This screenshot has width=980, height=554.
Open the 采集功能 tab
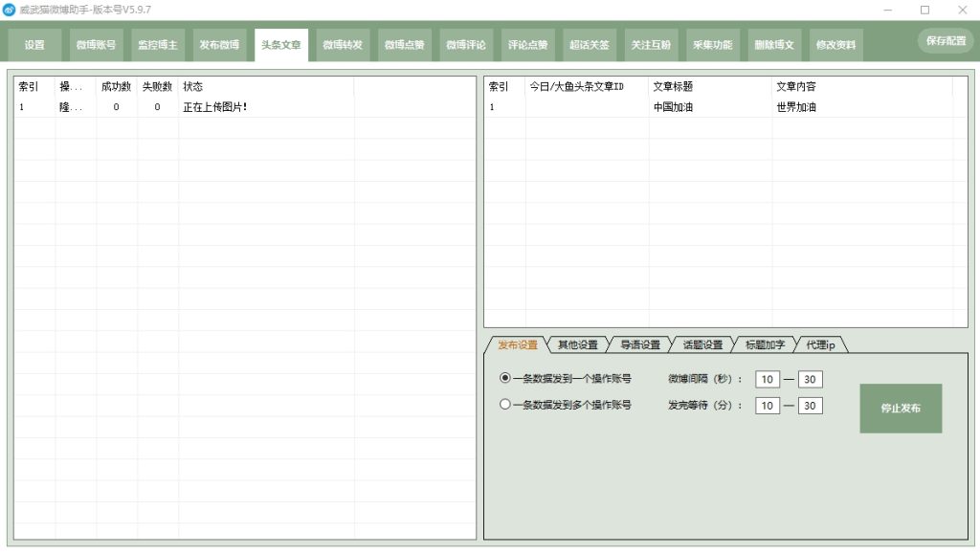pos(713,45)
